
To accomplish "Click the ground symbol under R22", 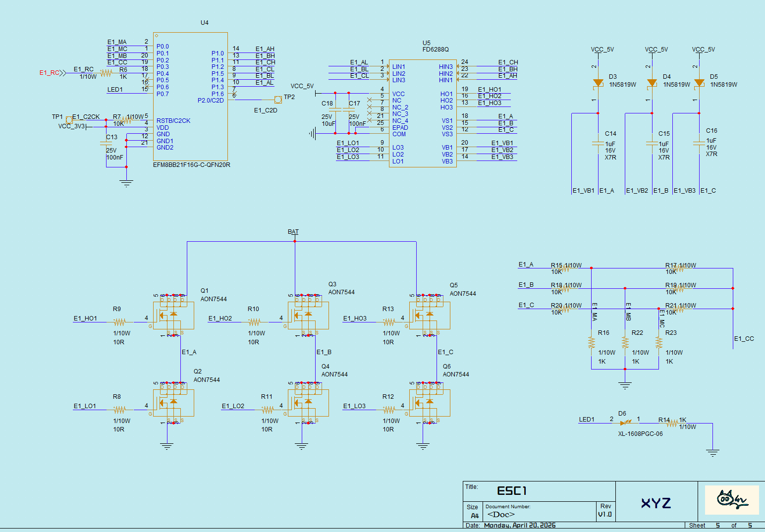I will tap(625, 386).
